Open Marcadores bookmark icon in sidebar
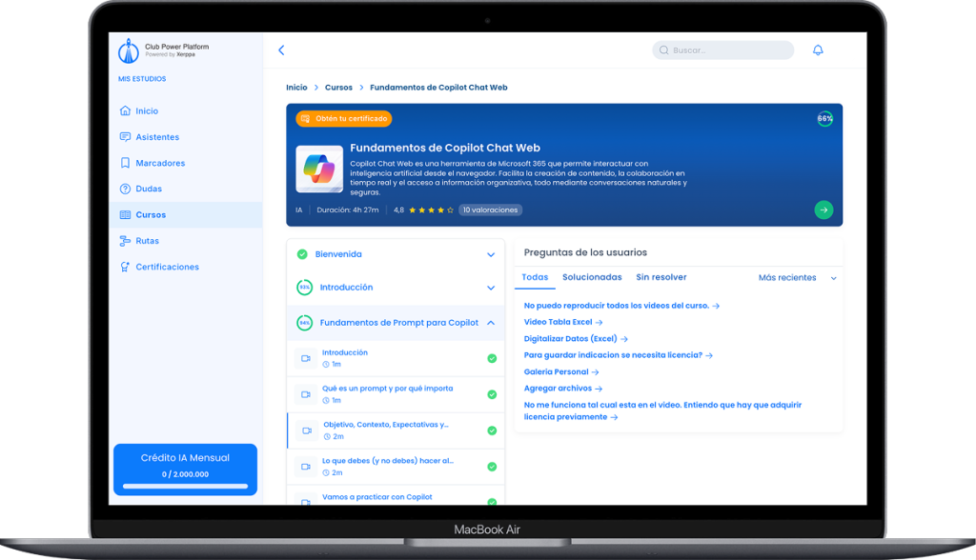Image resolution: width=976 pixels, height=560 pixels. pyautogui.click(x=125, y=163)
